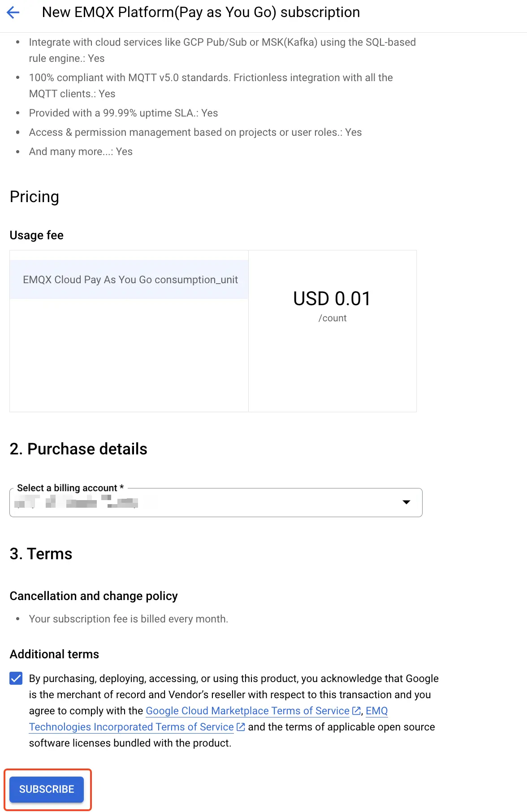Click the billing account dropdown arrow
Viewport: 527px width, 812px height.
pos(406,502)
